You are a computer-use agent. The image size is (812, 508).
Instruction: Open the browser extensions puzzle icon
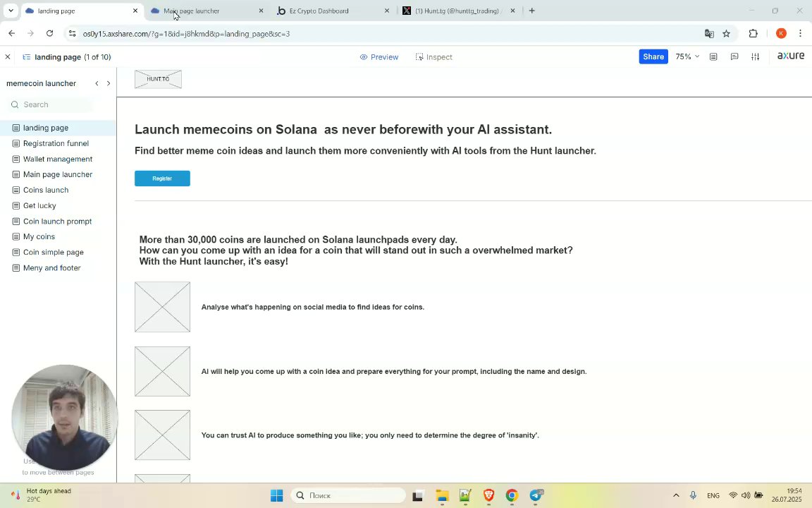[x=753, y=34]
